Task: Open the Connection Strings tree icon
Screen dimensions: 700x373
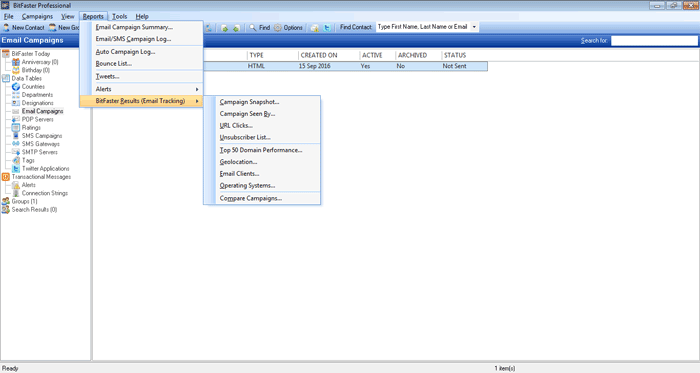Action: 16,193
